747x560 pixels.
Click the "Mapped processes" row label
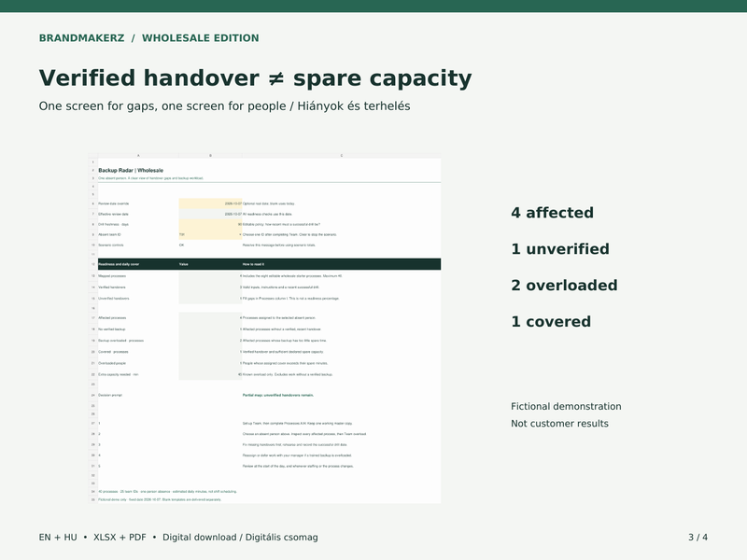pos(112,276)
